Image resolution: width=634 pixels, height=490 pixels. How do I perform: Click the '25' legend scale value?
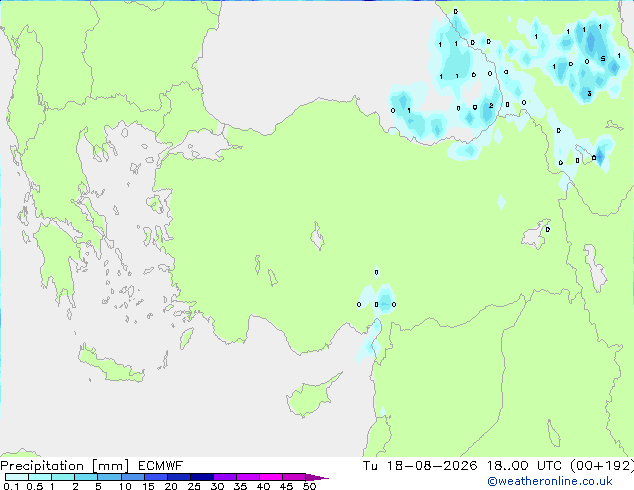(194, 486)
